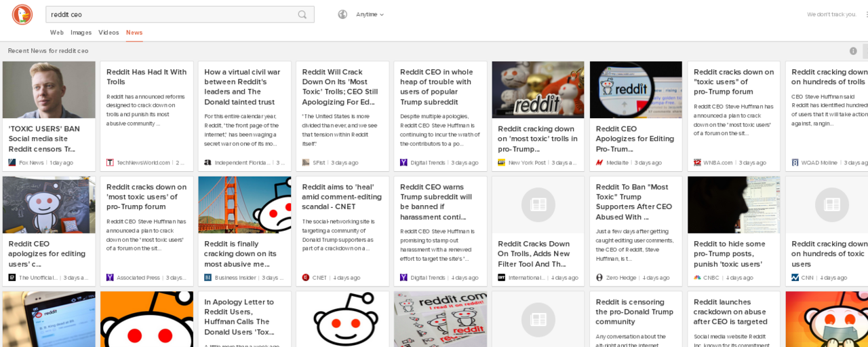The width and height of the screenshot is (868, 347).
Task: Click the placeholder image above 'Reddit Cracks Down On Trolls'
Action: click(x=538, y=205)
